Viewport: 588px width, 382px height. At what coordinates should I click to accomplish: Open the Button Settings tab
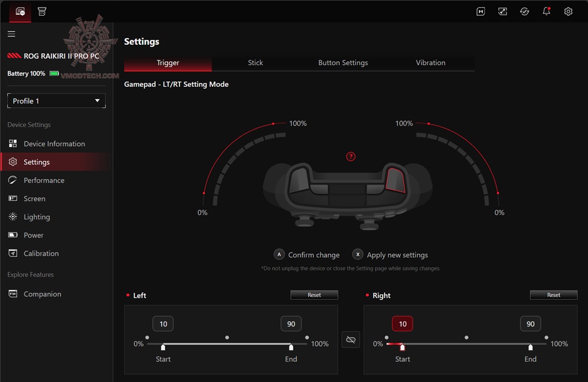point(343,63)
